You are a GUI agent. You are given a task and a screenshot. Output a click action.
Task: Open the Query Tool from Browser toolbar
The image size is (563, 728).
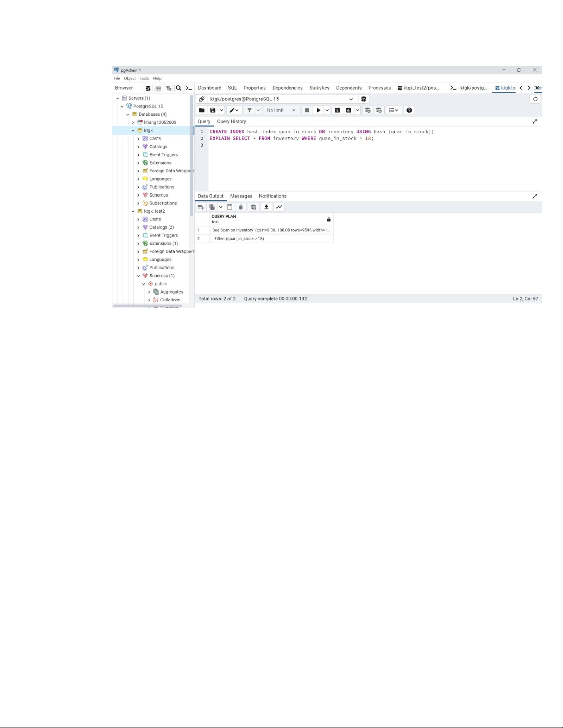coord(148,88)
